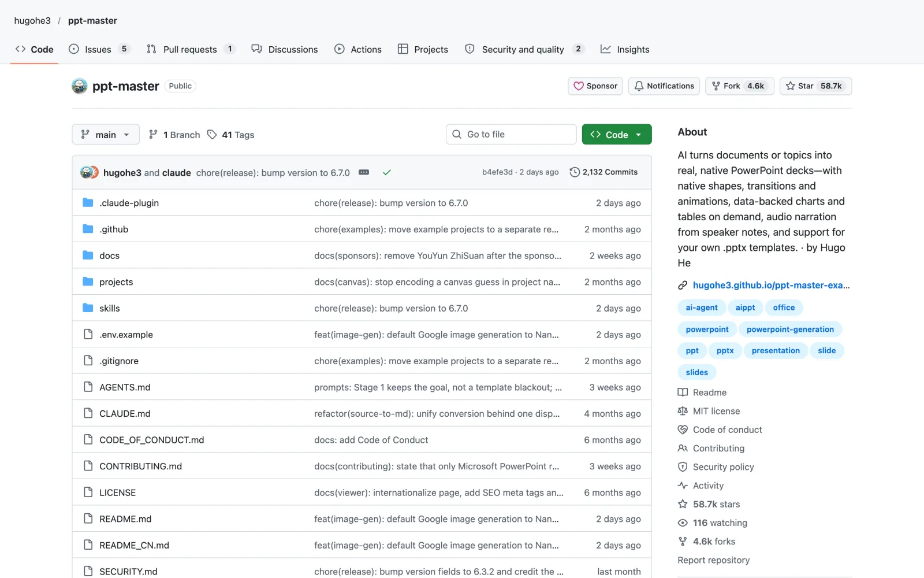Click the ppt-master breadcrumb link

(92, 20)
